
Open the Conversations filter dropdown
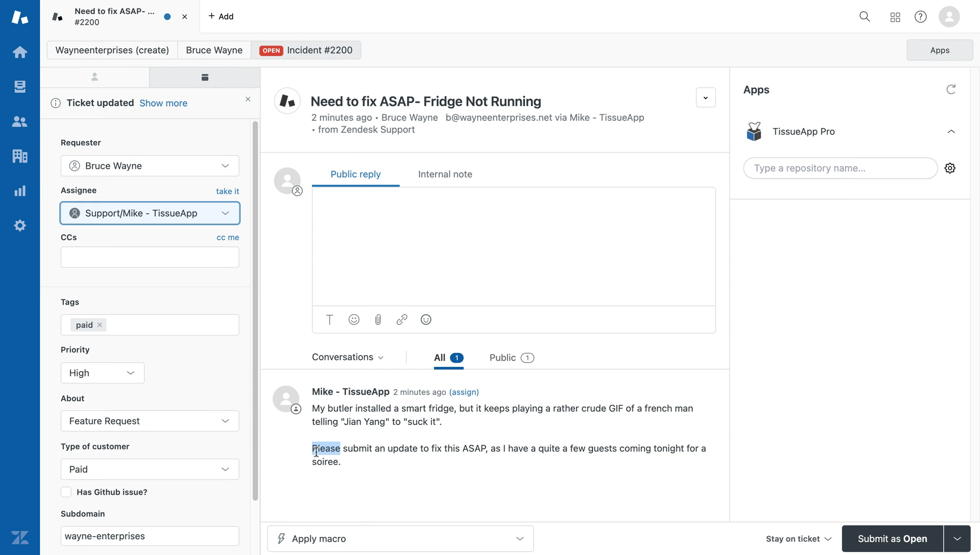(348, 357)
